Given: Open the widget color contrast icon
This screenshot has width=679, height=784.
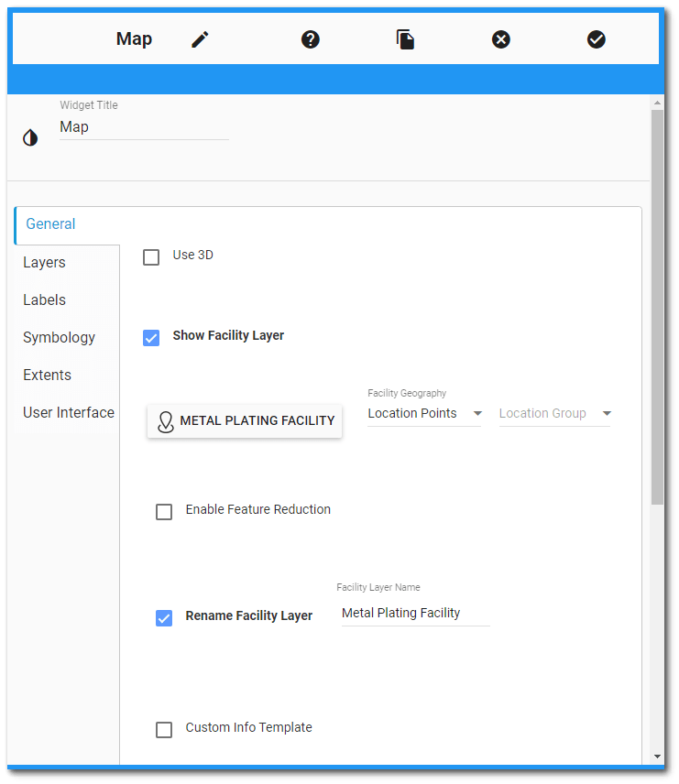Looking at the screenshot, I should [x=30, y=137].
